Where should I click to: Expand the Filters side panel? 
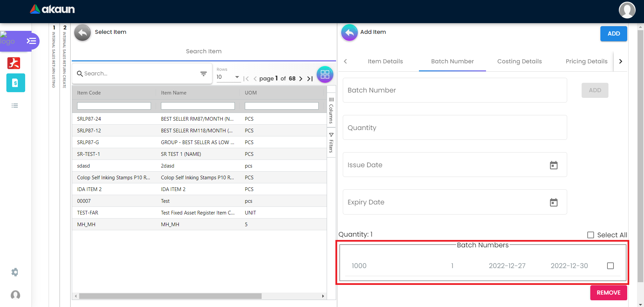tap(331, 143)
